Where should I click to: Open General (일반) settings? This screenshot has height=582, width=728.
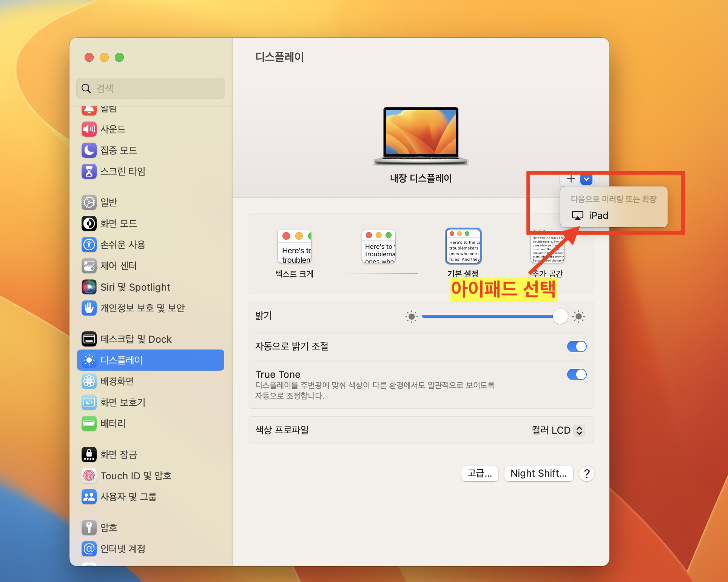click(110, 202)
